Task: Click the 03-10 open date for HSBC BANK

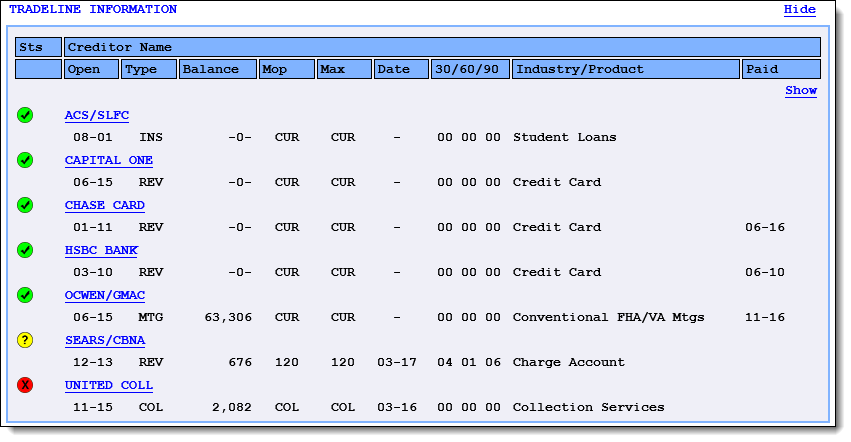Action: (93, 273)
